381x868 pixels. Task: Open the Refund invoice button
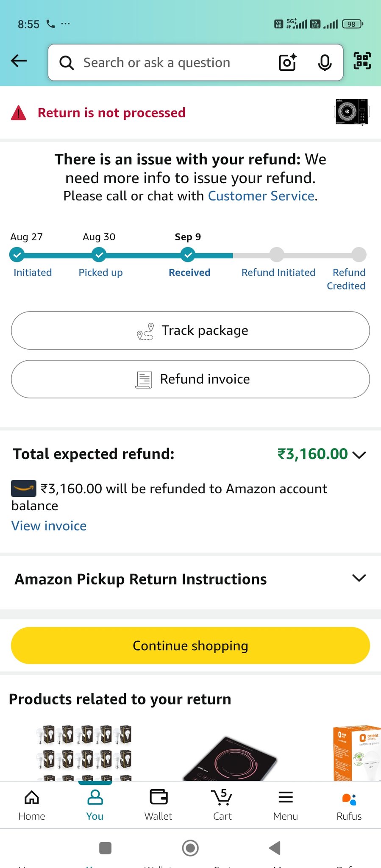[x=190, y=379]
